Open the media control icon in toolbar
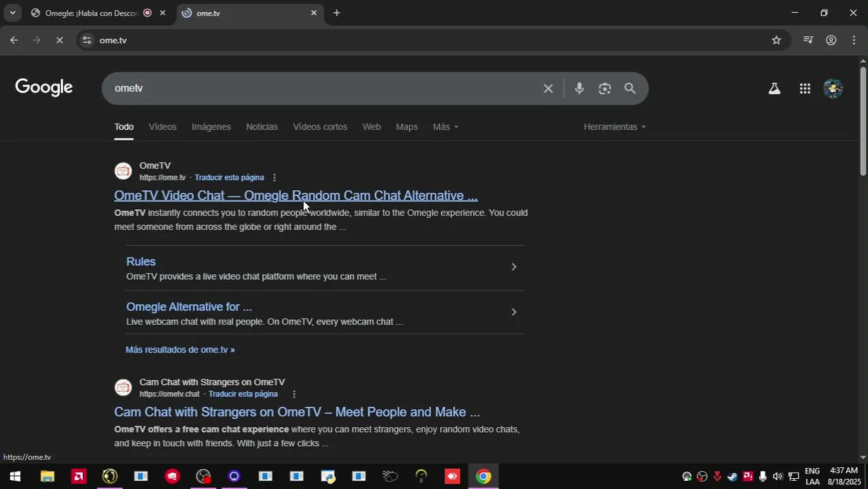Viewport: 868px width, 489px height. pyautogui.click(x=808, y=40)
